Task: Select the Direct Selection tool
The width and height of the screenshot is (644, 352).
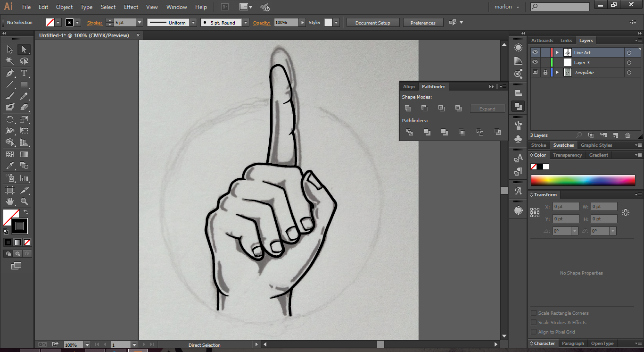Action: pos(24,50)
